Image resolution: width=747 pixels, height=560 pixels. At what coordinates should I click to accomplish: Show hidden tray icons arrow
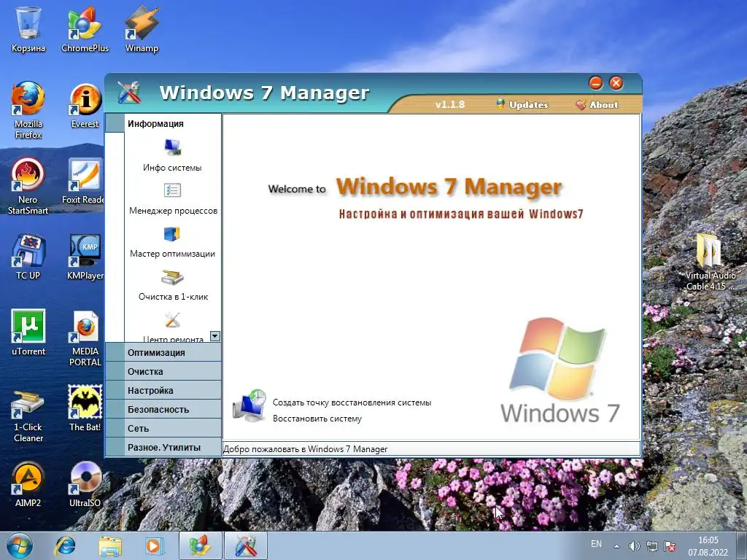click(x=617, y=546)
